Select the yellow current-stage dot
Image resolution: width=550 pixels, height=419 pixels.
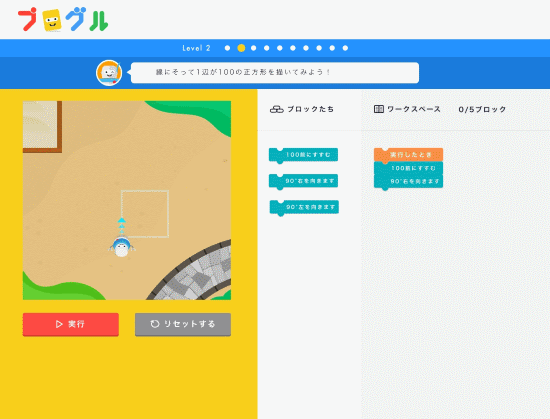pos(241,48)
